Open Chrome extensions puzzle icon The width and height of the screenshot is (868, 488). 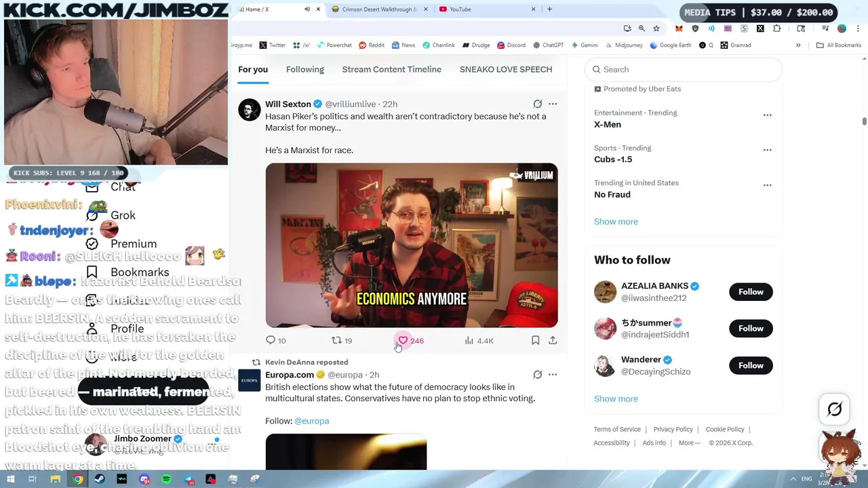(x=777, y=28)
